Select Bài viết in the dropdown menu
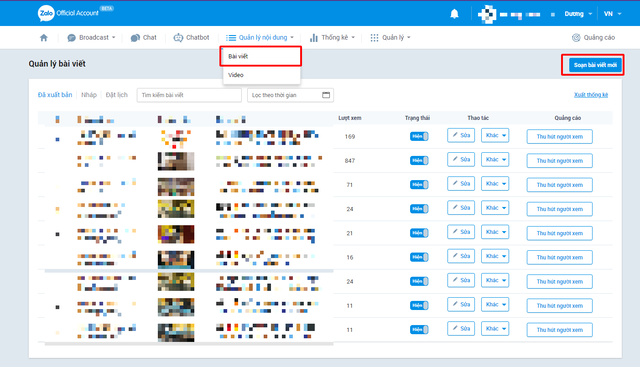The height and width of the screenshot is (367, 640). click(261, 56)
